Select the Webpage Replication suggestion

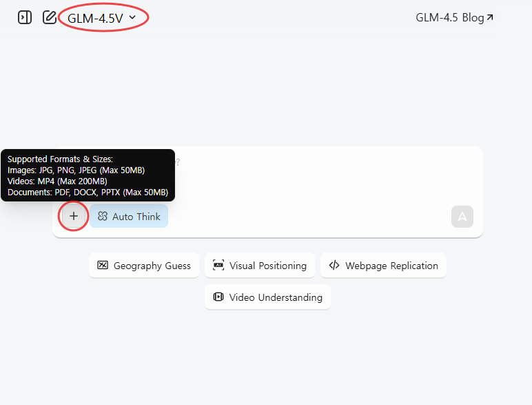tap(383, 266)
